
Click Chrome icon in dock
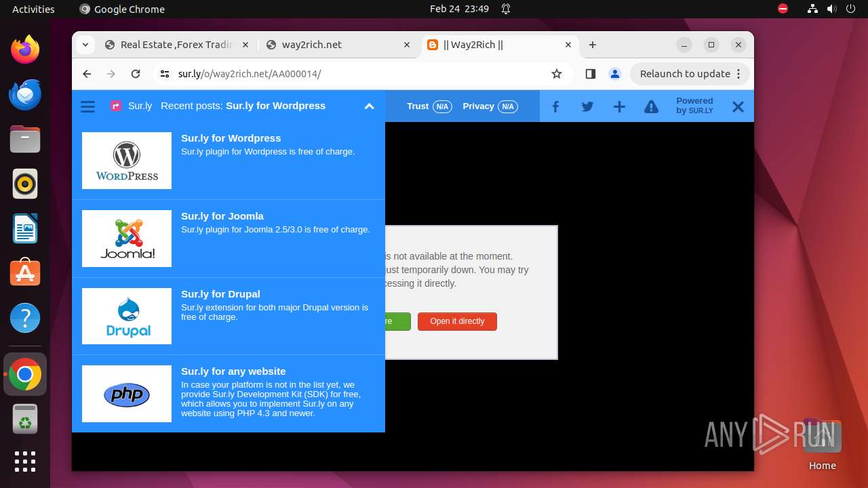pos(25,374)
